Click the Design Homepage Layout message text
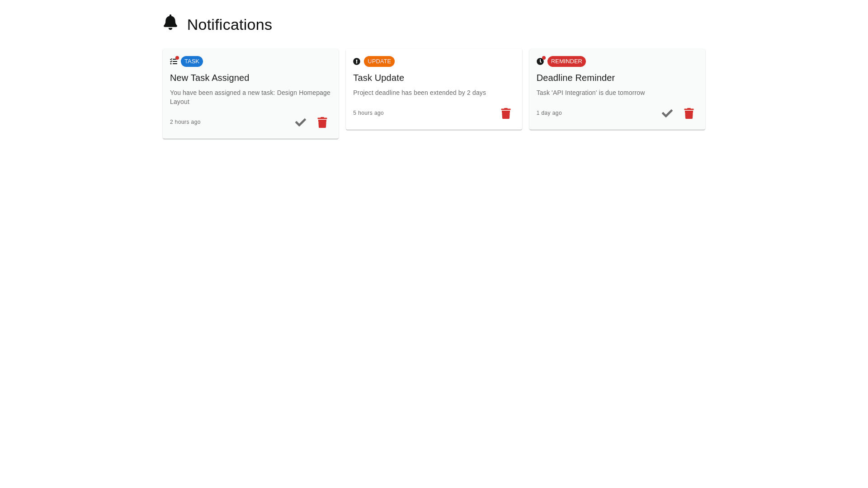 tap(250, 97)
